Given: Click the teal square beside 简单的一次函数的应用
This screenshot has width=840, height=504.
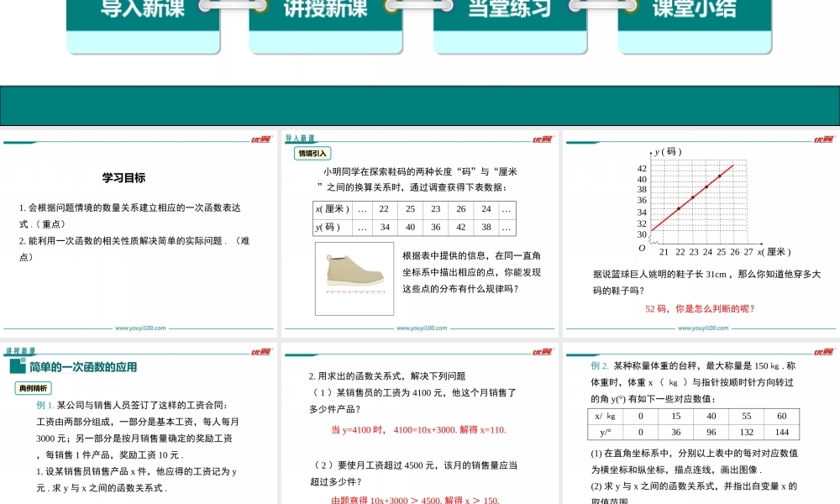Looking at the screenshot, I should [x=17, y=367].
